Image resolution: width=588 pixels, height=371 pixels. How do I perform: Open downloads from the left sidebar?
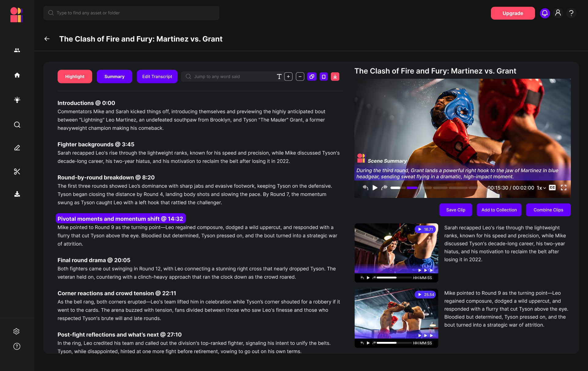pyautogui.click(x=17, y=194)
